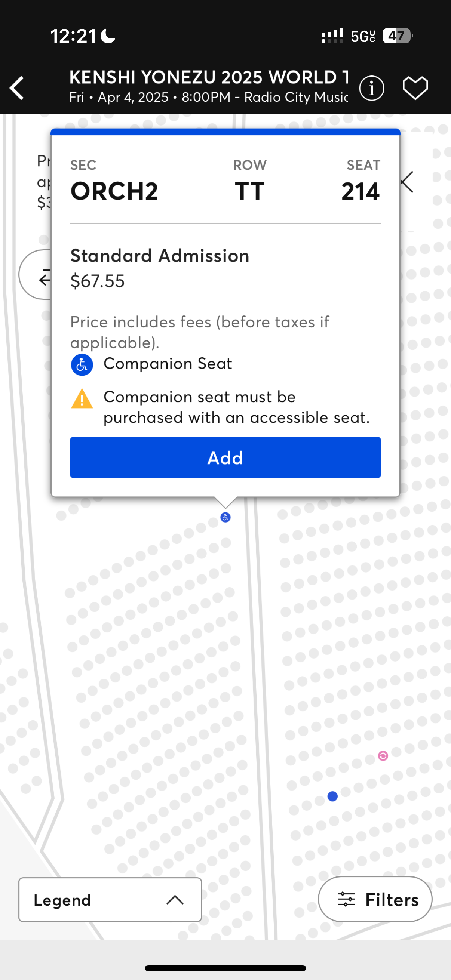
Task: Open the Filters options
Action: pyautogui.click(x=375, y=899)
